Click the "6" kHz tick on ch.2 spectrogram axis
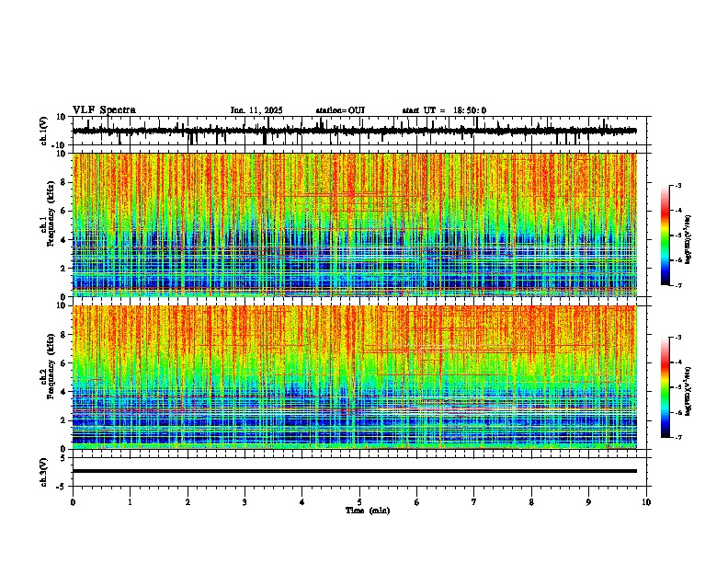Screen dimensions: 728x563 (x=64, y=363)
